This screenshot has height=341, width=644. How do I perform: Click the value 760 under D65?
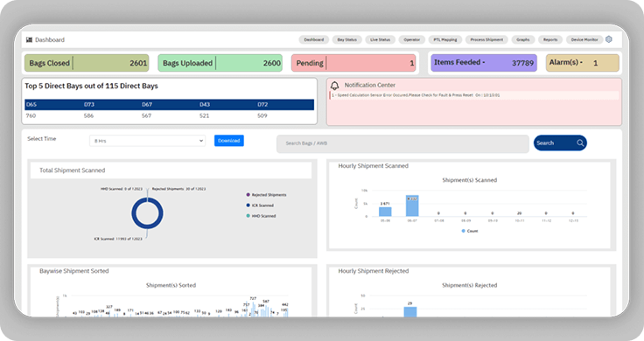[x=31, y=115]
